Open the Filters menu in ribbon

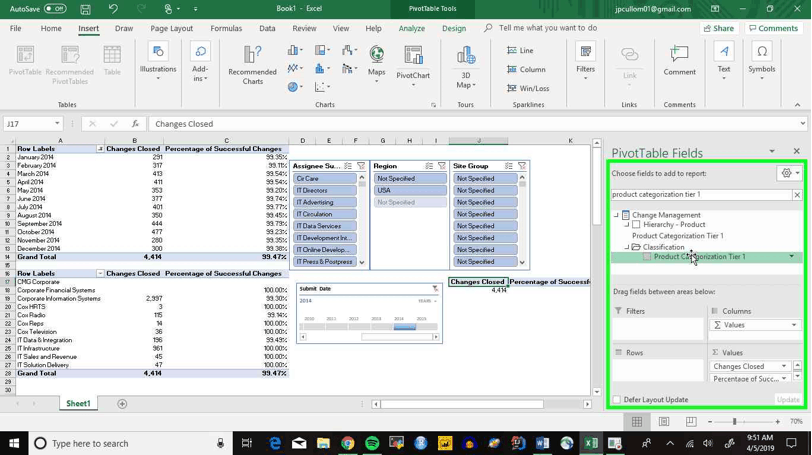(x=585, y=62)
